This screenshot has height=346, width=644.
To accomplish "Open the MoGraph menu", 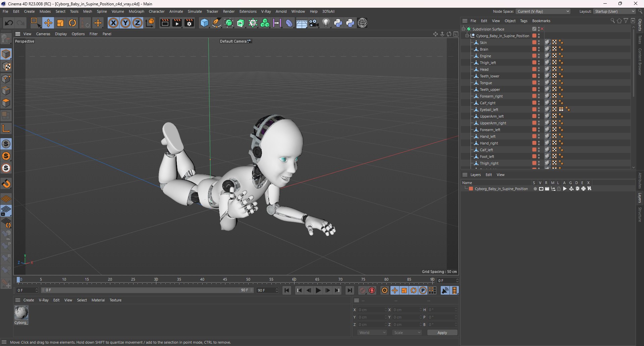I will point(136,11).
